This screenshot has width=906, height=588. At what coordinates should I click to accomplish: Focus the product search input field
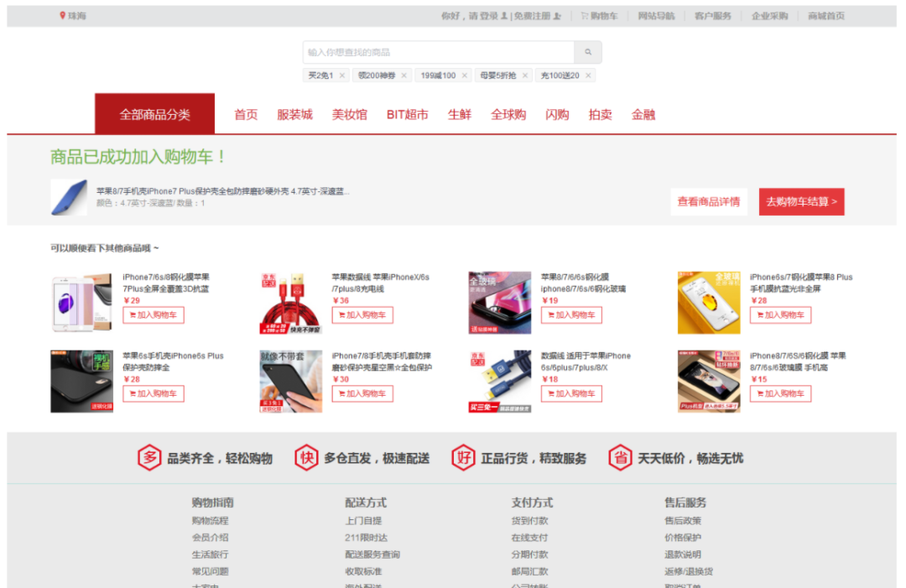tap(439, 52)
